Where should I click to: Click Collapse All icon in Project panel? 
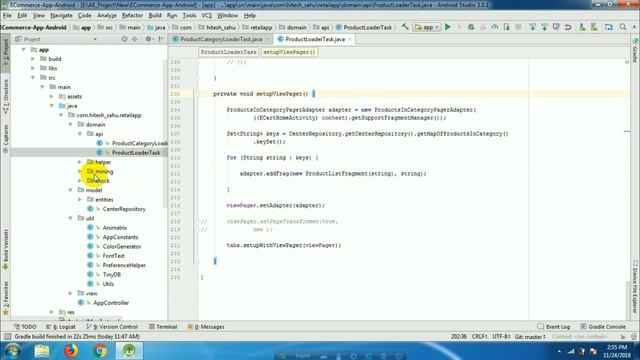pos(135,39)
